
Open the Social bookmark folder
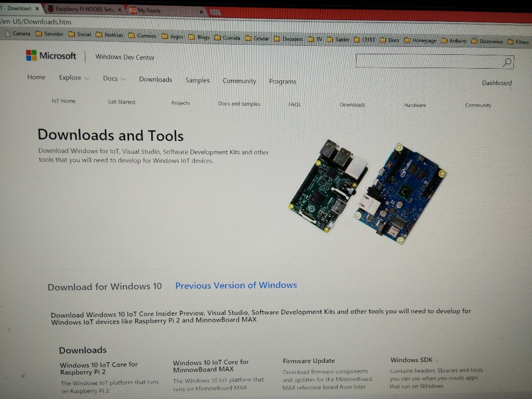click(x=80, y=34)
